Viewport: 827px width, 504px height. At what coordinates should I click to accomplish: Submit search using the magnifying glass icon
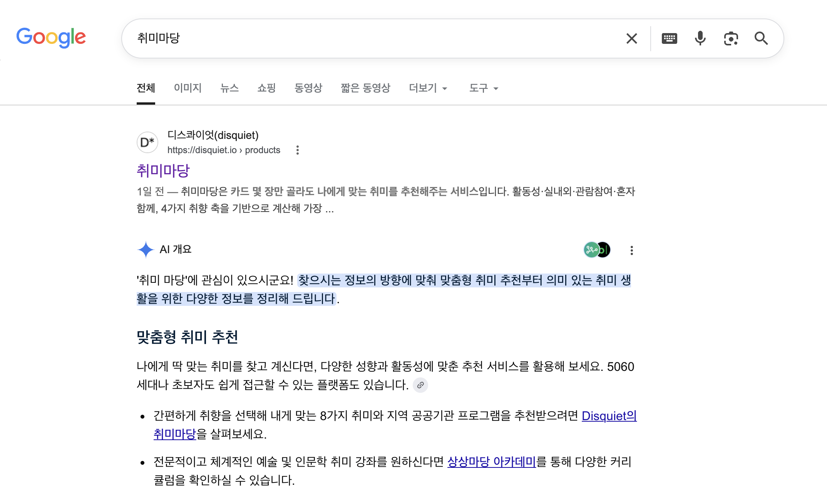click(x=761, y=38)
